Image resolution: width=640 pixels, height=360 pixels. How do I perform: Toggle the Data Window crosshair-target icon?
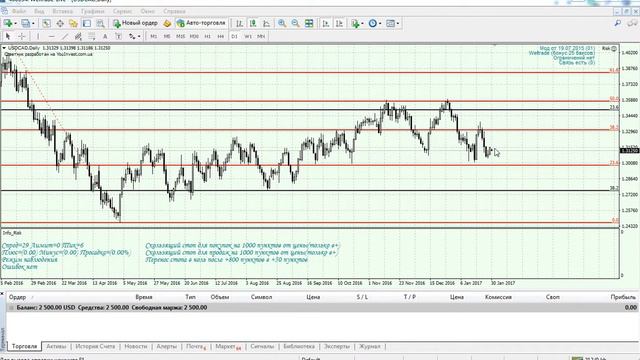[x=60, y=23]
